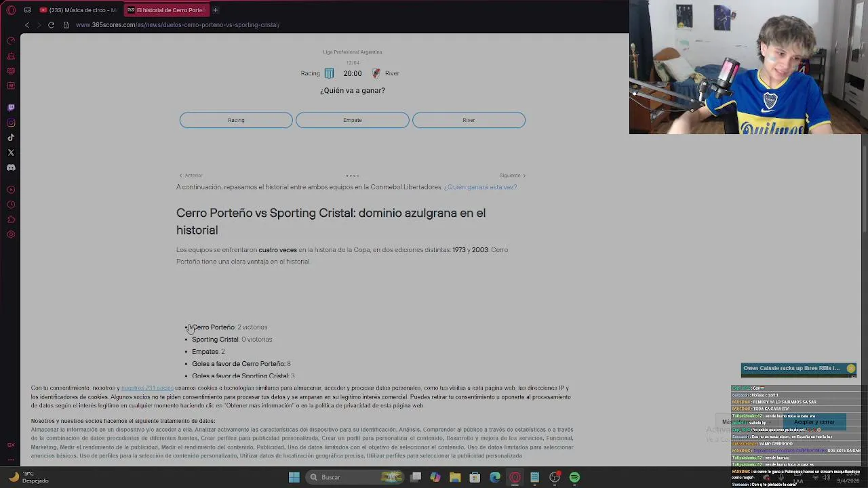Click 'Cerro Porteño: 2 victorias' list item
Image resolution: width=868 pixels, height=488 pixels.
coord(229,327)
